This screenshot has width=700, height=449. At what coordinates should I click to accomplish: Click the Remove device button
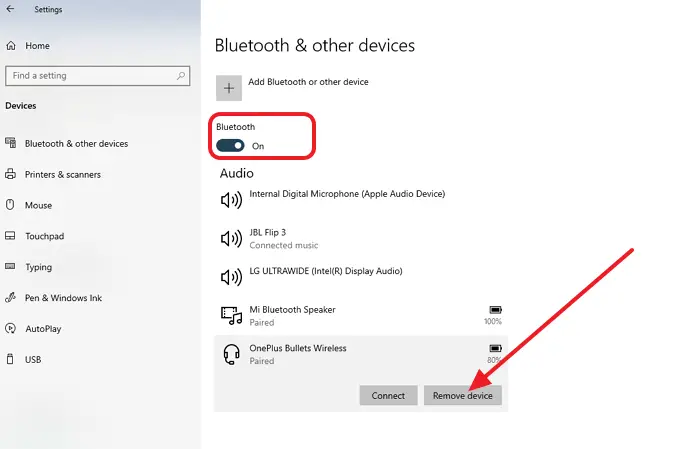coord(462,396)
